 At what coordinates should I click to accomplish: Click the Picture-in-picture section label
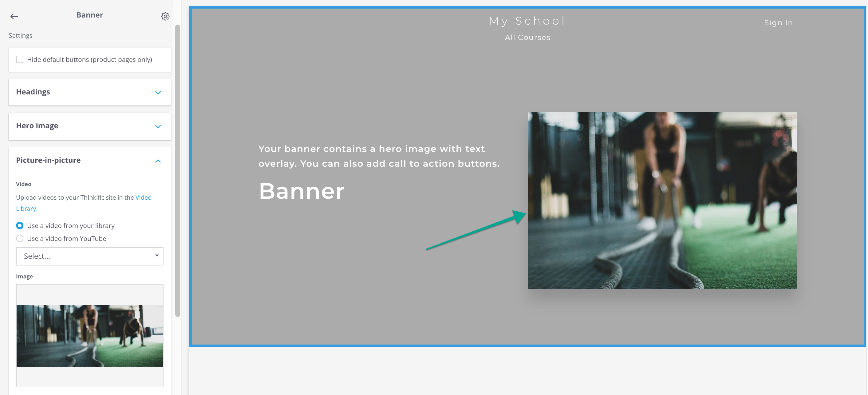(x=48, y=160)
